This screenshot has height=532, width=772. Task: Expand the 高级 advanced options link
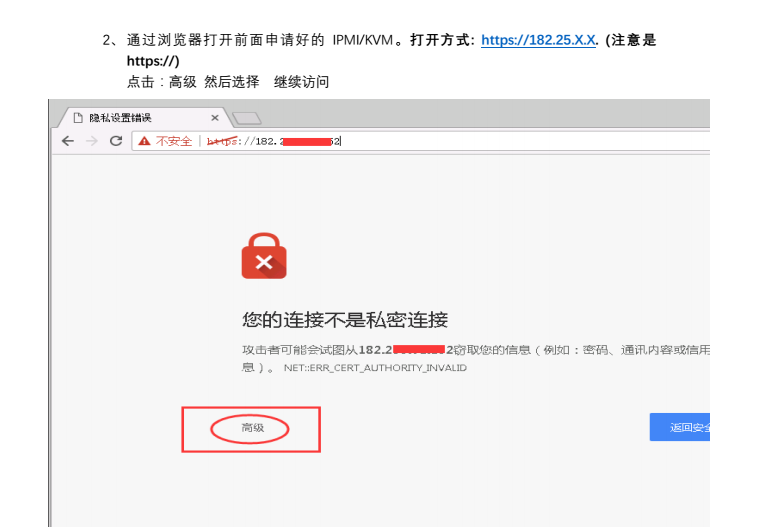pyautogui.click(x=252, y=428)
